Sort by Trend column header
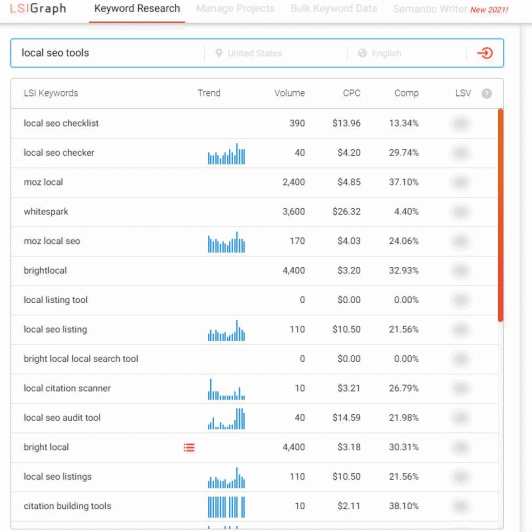The width and height of the screenshot is (532, 532). click(x=209, y=93)
